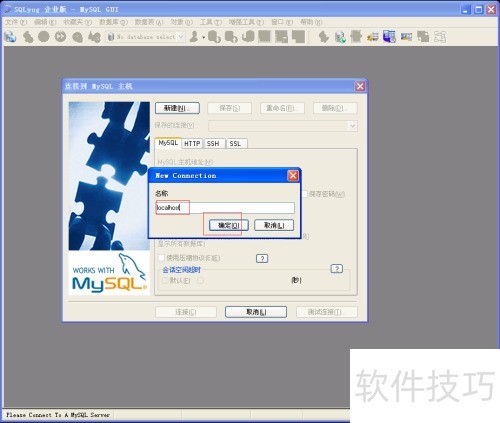Open the 窗口(W) menu

(282, 22)
